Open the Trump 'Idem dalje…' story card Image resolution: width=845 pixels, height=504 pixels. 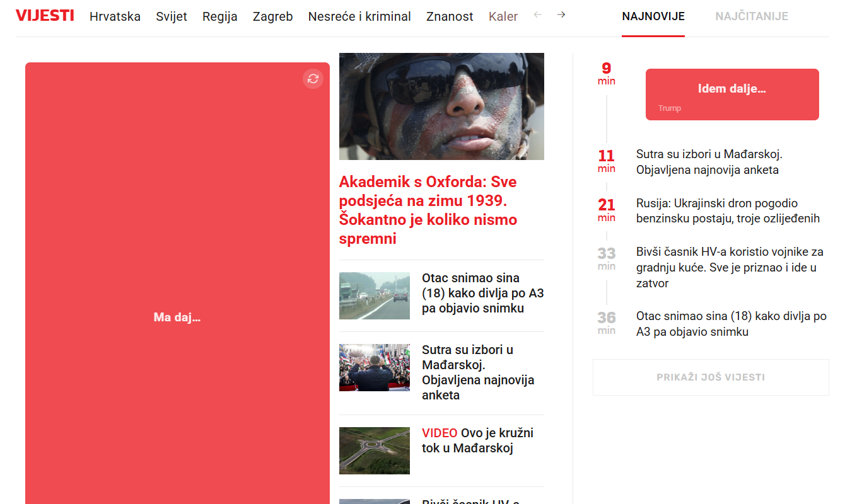click(731, 94)
